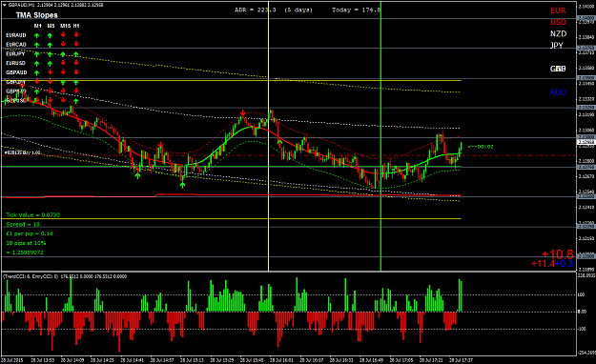Click GBPAUD H1 down arrow
596x364 pixels.
coord(76,72)
